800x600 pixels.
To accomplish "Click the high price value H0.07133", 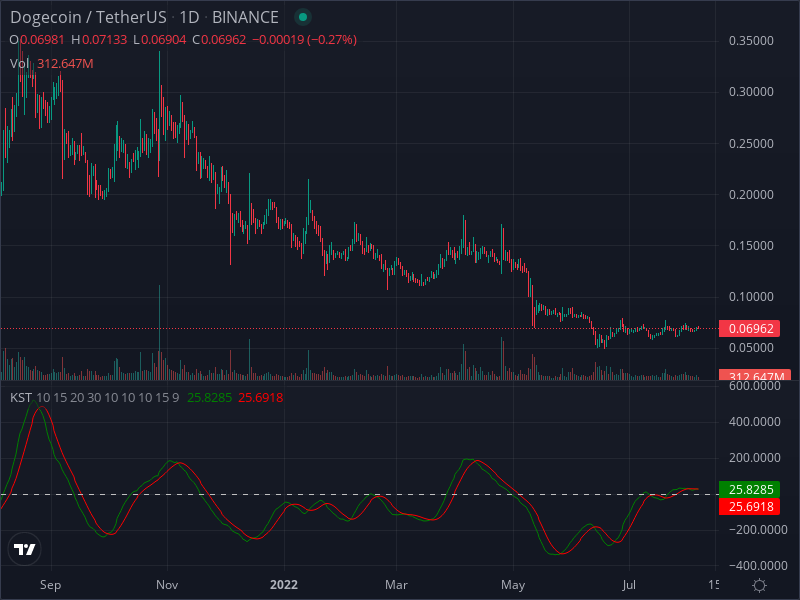I will click(99, 40).
